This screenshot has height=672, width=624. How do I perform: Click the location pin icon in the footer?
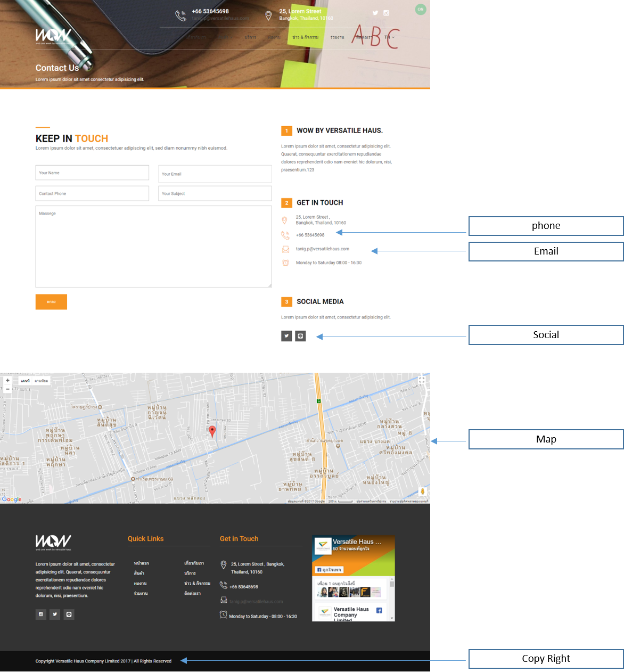tap(224, 565)
